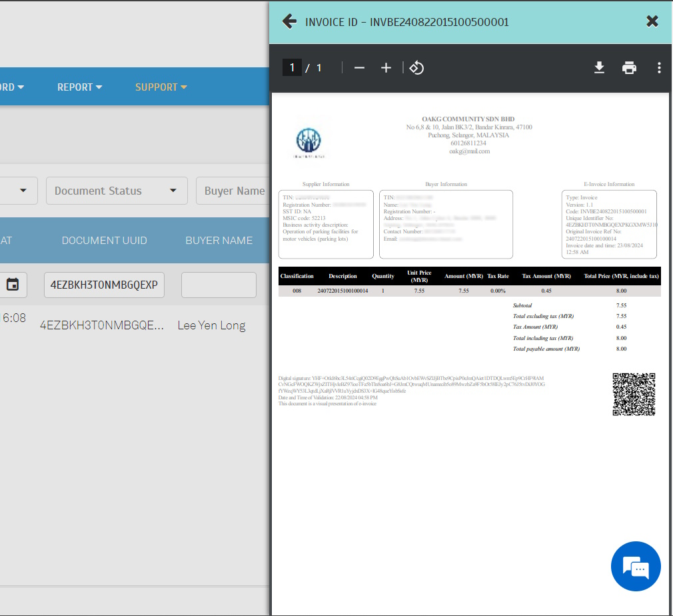Click the PDF page number field
Viewport: 673px width, 616px height.
coord(292,68)
